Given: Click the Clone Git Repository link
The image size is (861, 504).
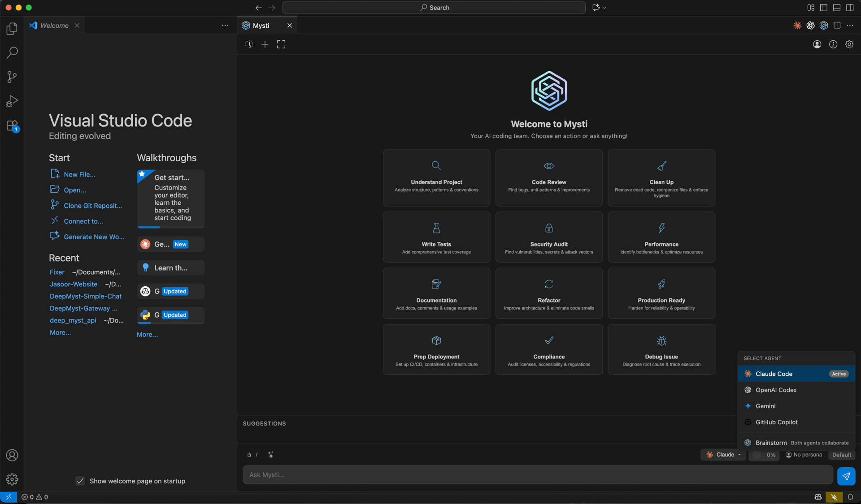Looking at the screenshot, I should tap(92, 206).
